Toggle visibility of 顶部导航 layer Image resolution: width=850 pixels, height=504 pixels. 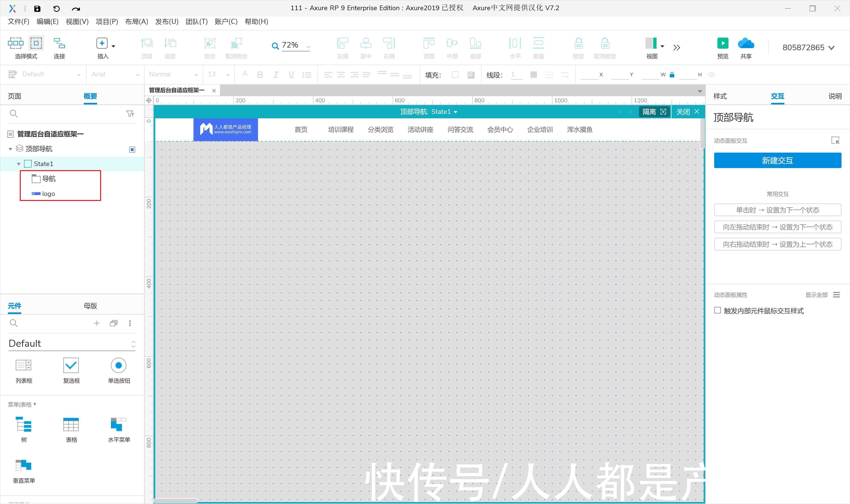coord(132,149)
